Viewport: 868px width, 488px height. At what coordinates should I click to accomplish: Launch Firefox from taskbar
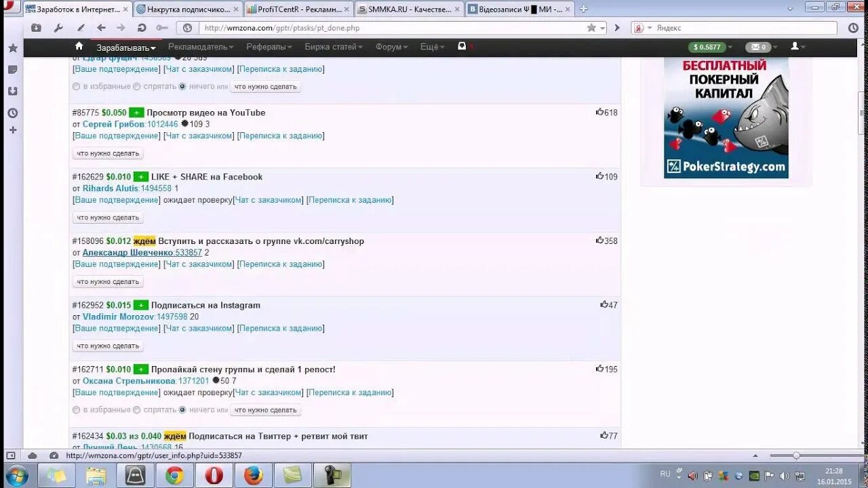254,476
